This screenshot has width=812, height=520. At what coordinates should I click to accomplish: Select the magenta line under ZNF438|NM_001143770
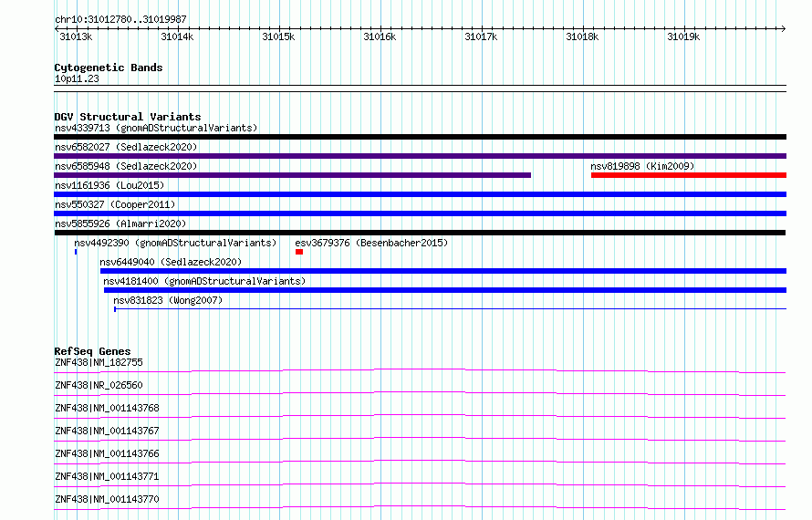coord(420,507)
